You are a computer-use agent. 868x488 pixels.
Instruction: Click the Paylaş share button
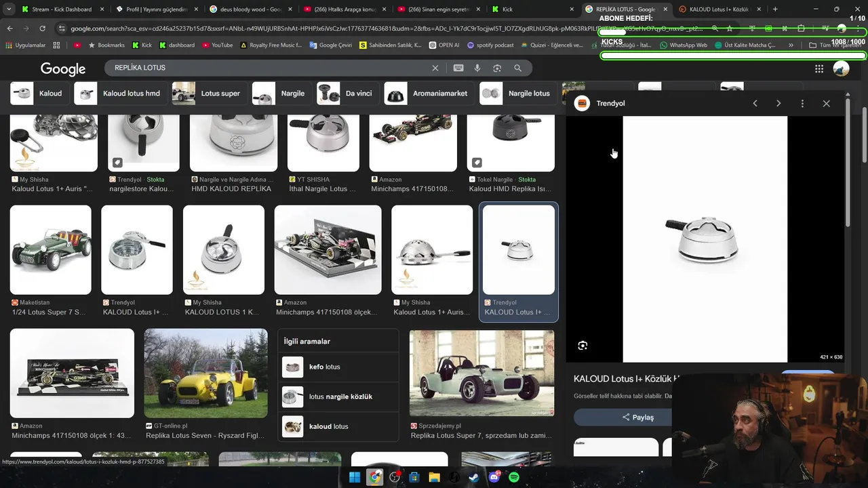pyautogui.click(x=638, y=417)
